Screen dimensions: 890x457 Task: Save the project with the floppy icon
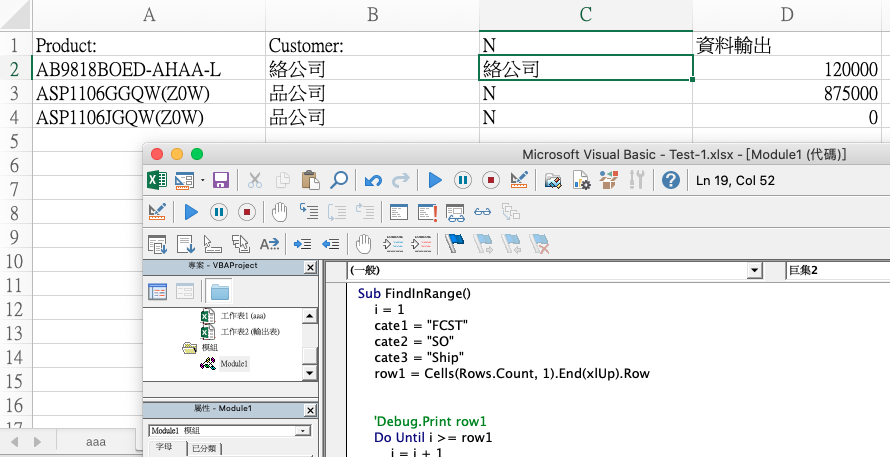(221, 181)
